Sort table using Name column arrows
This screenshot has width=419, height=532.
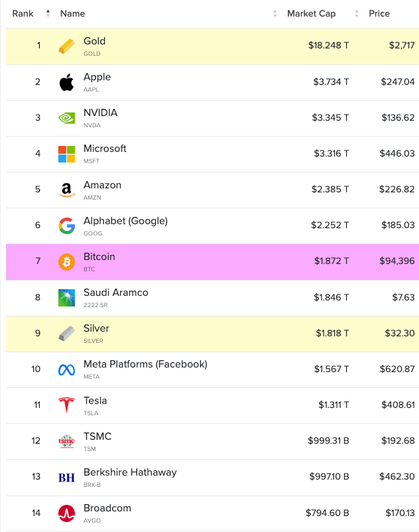[x=274, y=13]
